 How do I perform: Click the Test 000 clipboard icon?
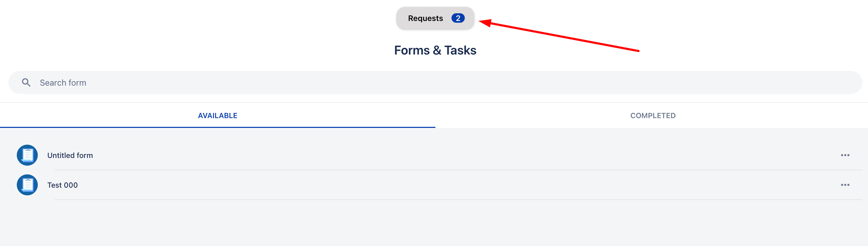27,185
